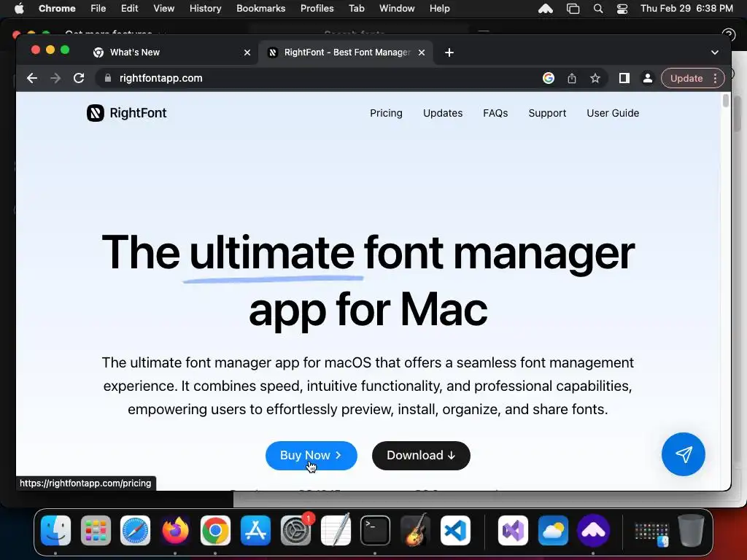Launch GarageBand from the Dock
747x560 pixels.
click(x=415, y=531)
